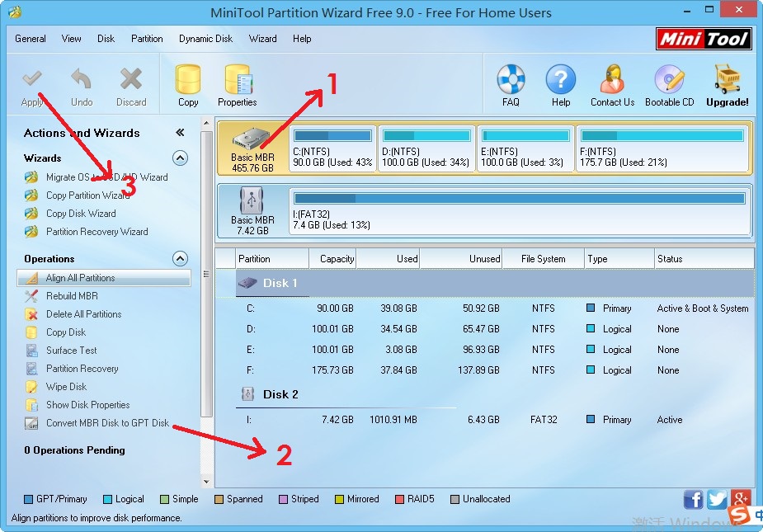This screenshot has height=532, width=763.
Task: Click Disk 1 header icon in table
Action: pos(247,283)
